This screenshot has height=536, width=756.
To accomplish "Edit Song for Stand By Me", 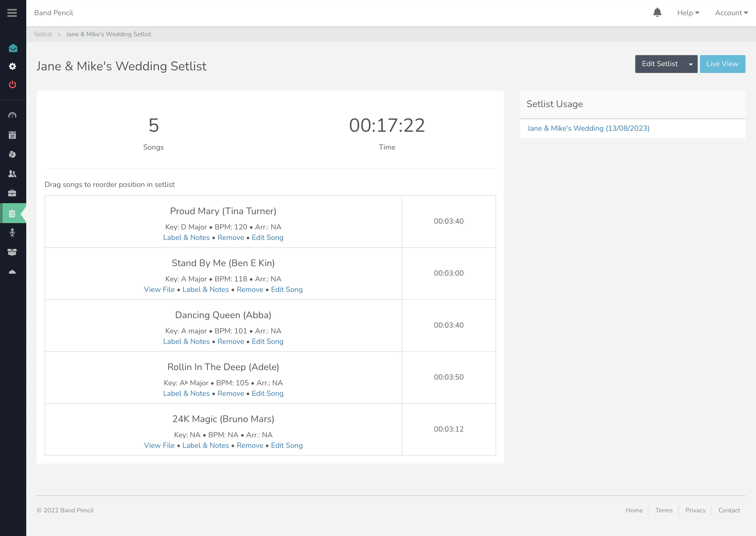I will click(287, 290).
